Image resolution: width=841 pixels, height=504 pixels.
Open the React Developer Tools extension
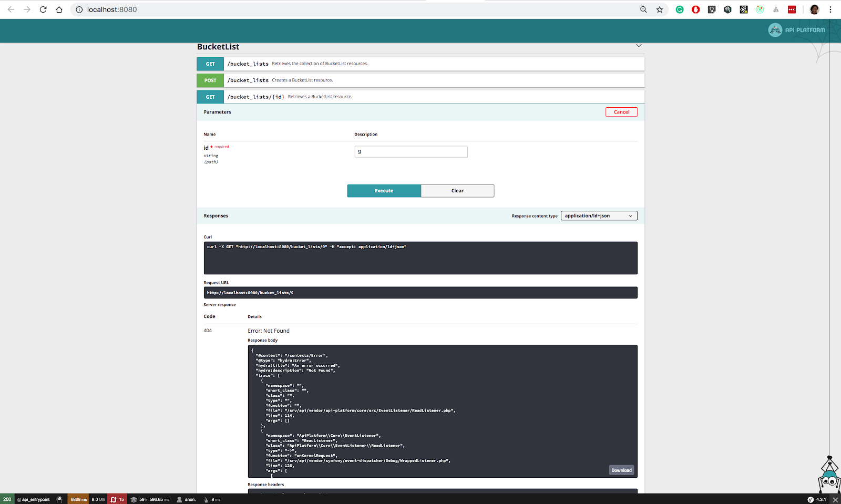point(744,9)
